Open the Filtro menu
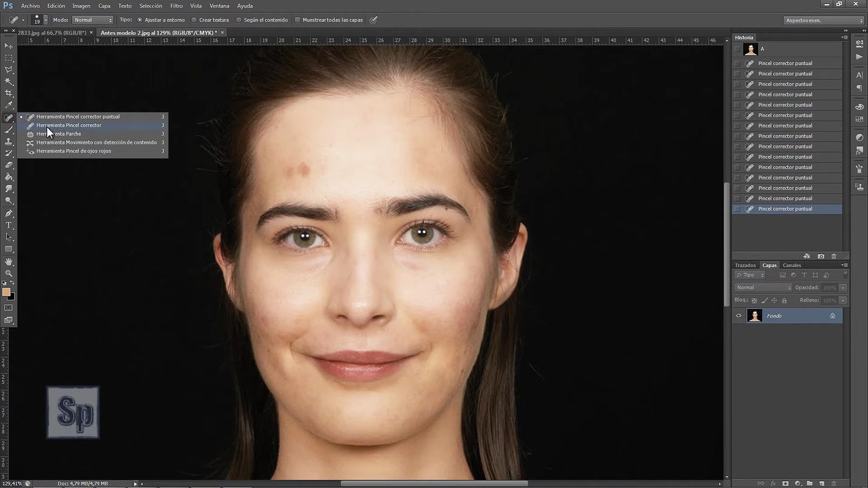Screen dimensions: 868x488 pyautogui.click(x=176, y=5)
